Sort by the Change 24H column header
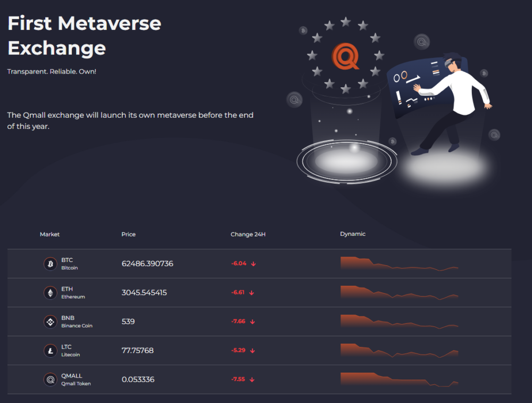Screen dimensions: 532x403 pos(248,234)
